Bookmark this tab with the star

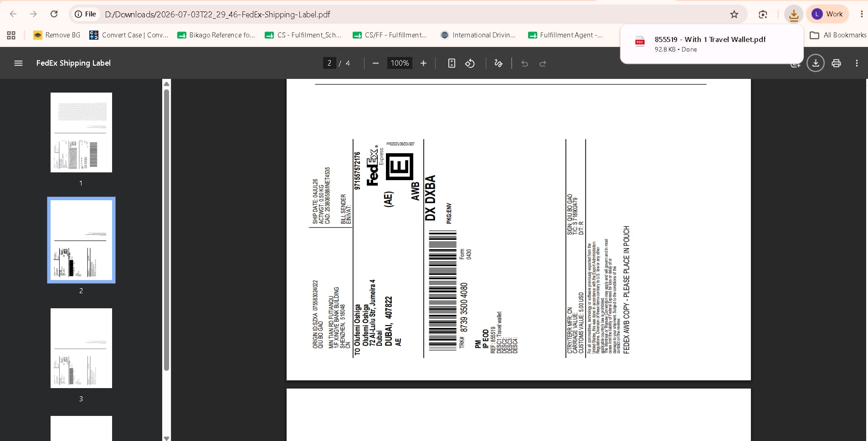pos(734,14)
